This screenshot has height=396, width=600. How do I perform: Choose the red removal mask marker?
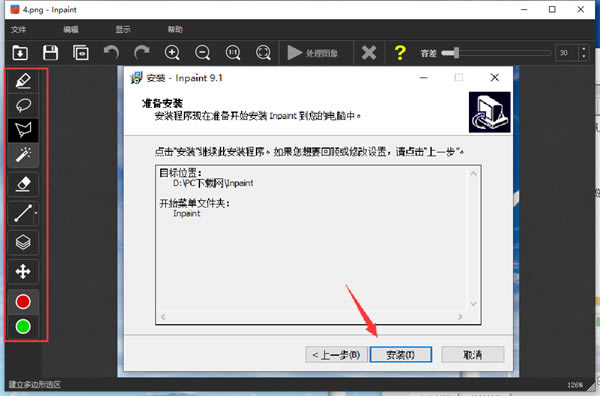coord(23,302)
